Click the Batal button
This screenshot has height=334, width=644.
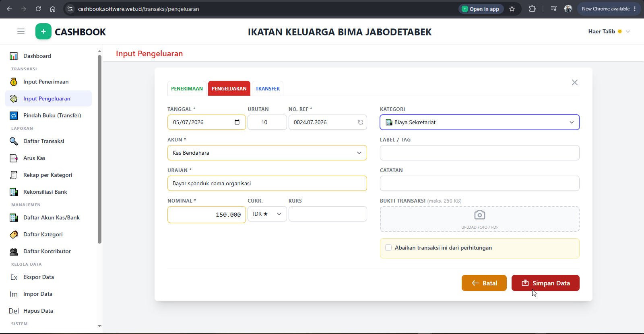tap(484, 283)
